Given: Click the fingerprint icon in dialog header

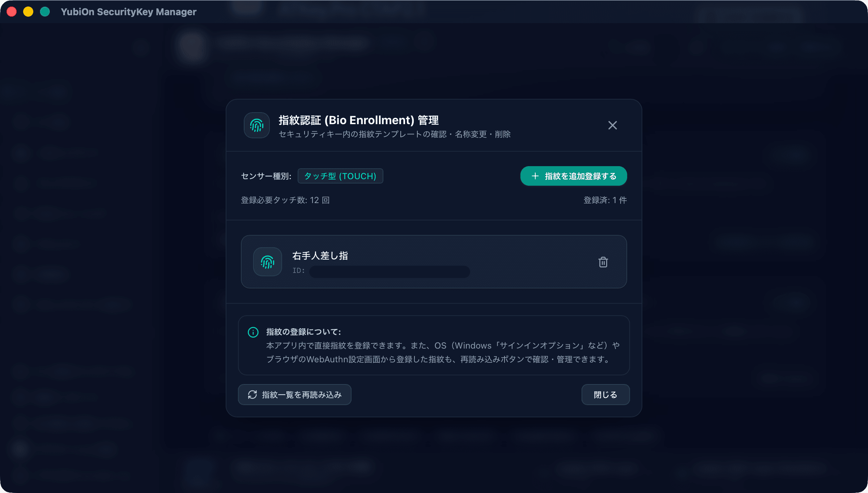Looking at the screenshot, I should coord(257,125).
